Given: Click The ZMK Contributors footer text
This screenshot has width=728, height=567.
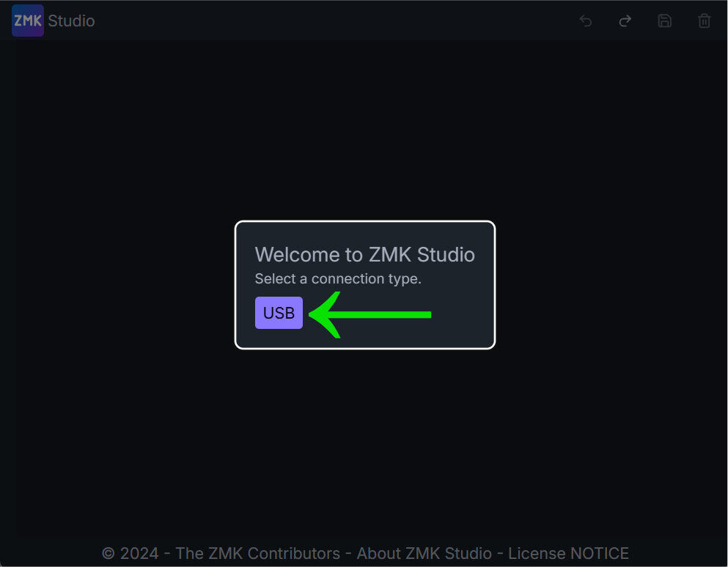Looking at the screenshot, I should [x=257, y=553].
